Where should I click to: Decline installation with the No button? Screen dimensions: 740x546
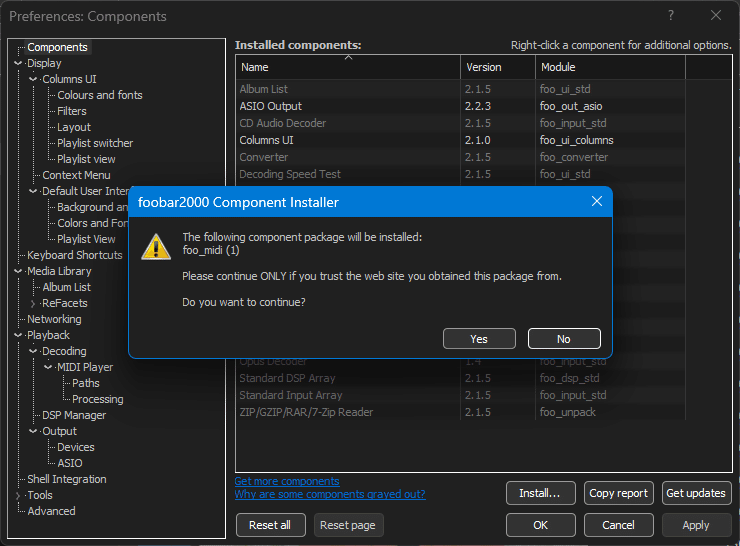click(x=564, y=339)
